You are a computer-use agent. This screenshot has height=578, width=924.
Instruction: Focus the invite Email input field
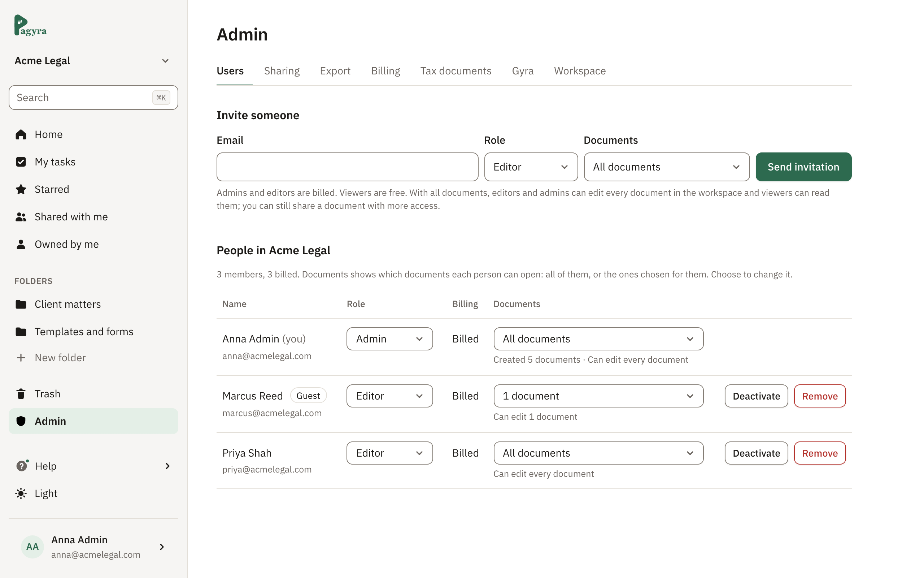point(347,167)
